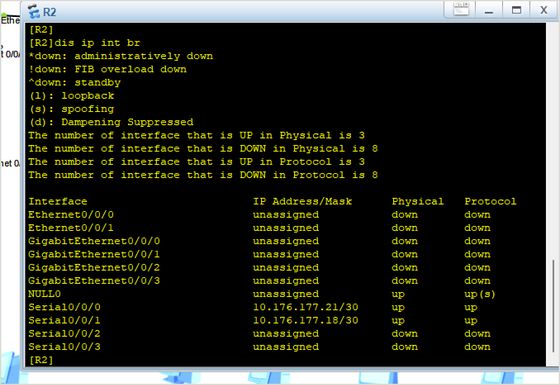The image size is (560, 385).
Task: Click IP address 10.176.177.18/30
Action: tap(306, 320)
